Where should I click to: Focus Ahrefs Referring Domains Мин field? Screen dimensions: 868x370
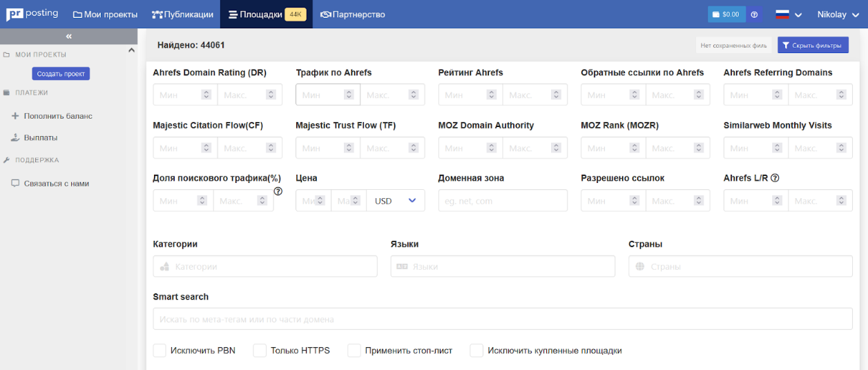tap(756, 95)
